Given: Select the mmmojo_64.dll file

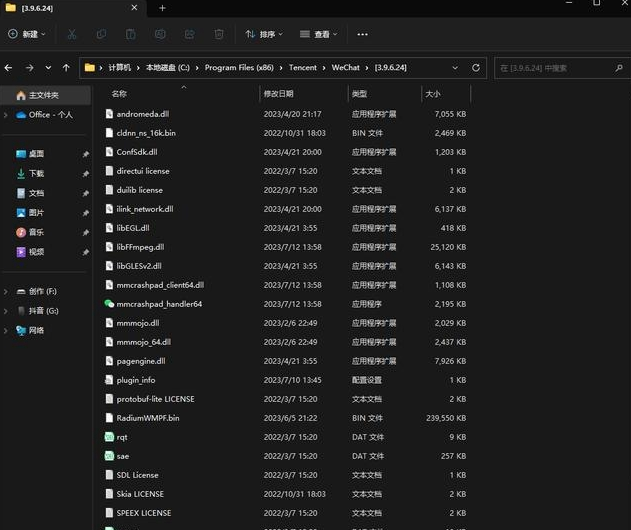Looking at the screenshot, I should [x=285, y=342].
